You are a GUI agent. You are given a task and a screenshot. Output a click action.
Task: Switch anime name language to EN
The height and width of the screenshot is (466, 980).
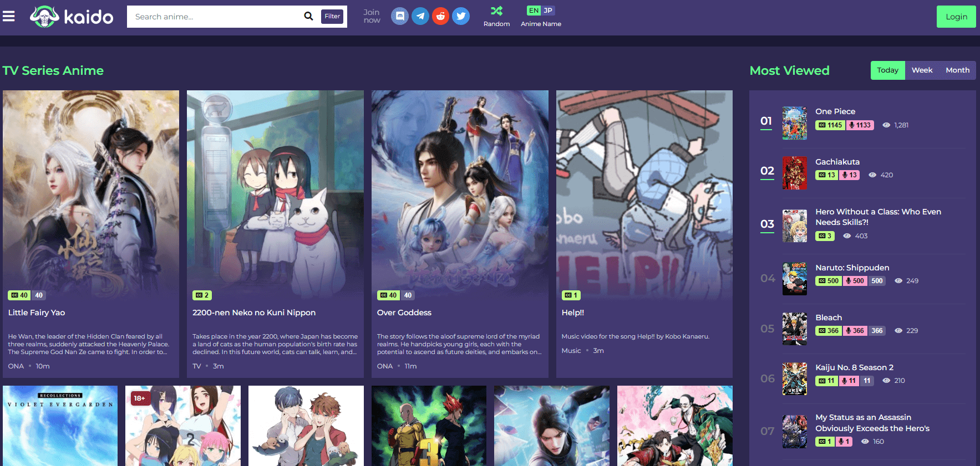534,11
